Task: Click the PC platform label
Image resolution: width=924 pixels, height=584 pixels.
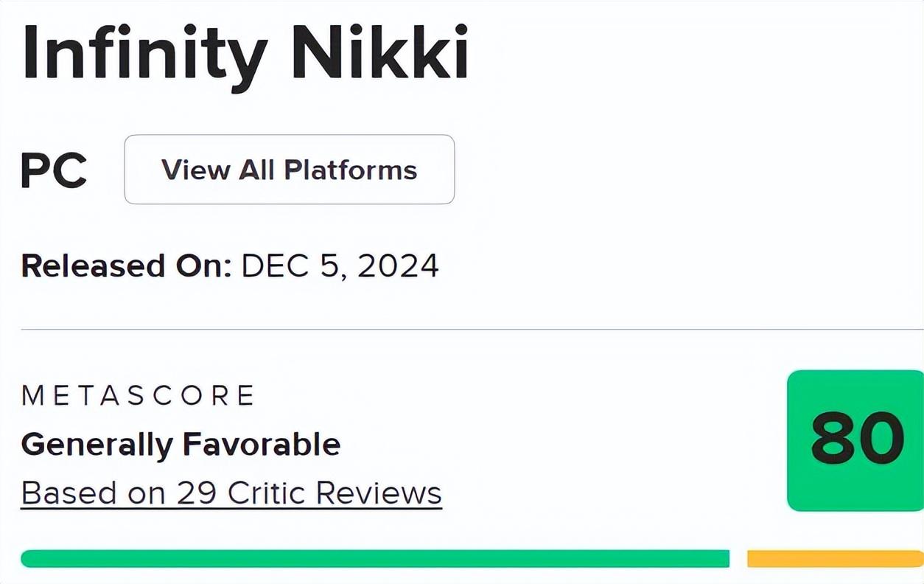Action: point(54,170)
